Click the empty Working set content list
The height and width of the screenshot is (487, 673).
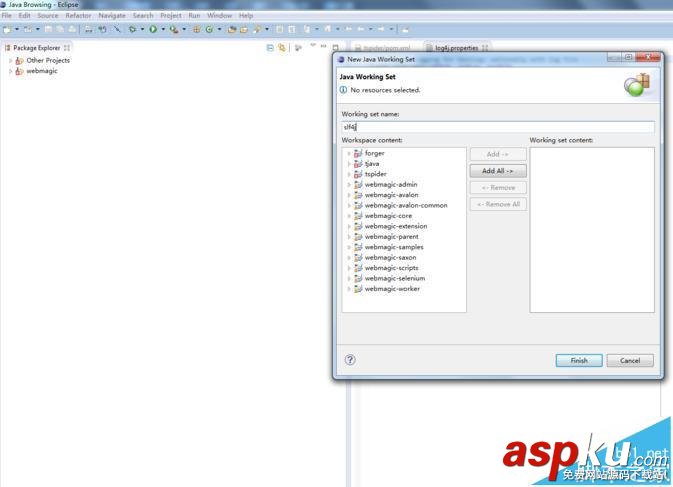click(592, 230)
